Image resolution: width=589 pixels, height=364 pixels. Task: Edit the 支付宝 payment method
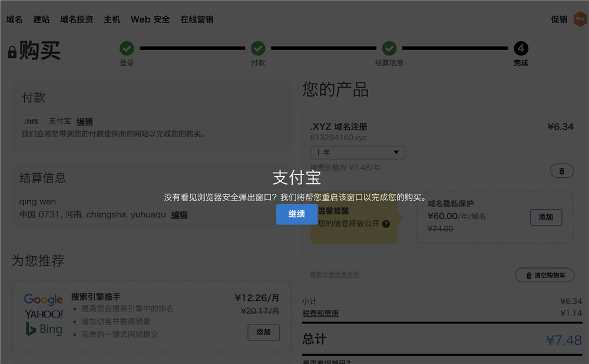(x=84, y=121)
